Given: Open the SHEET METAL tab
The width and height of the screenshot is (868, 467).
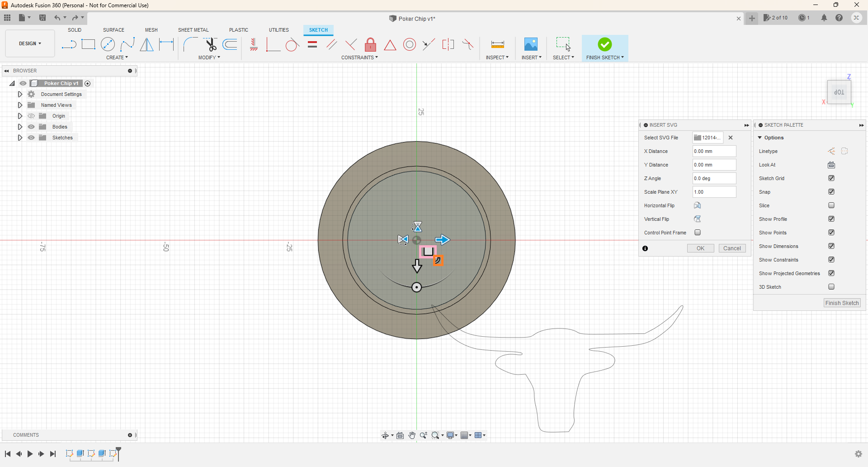Looking at the screenshot, I should pos(193,30).
